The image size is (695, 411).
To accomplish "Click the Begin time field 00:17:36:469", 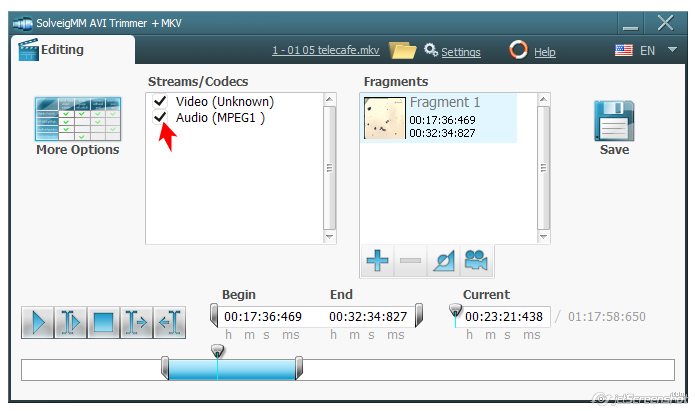I will (263, 317).
